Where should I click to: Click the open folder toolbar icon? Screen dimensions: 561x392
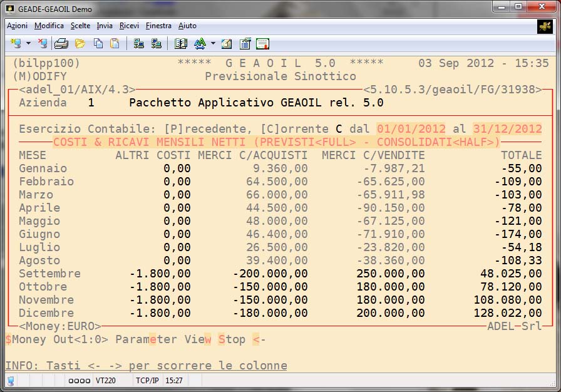tap(80, 44)
